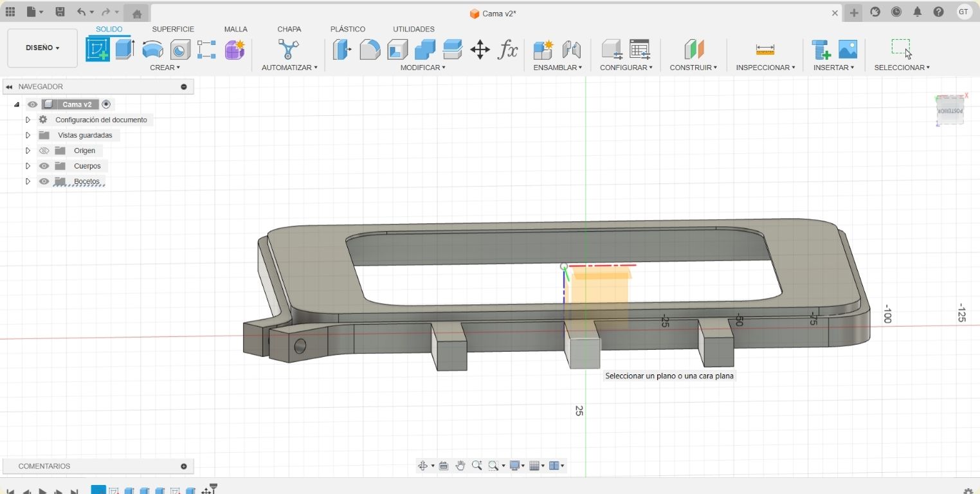This screenshot has height=494, width=980.
Task: Expand the Origen tree node
Action: click(28, 151)
